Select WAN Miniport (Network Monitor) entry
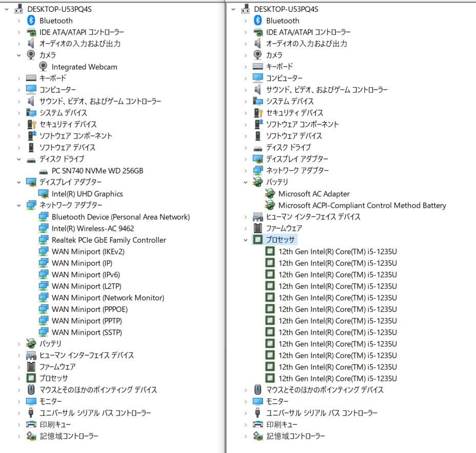476x453 pixels. pos(108,298)
